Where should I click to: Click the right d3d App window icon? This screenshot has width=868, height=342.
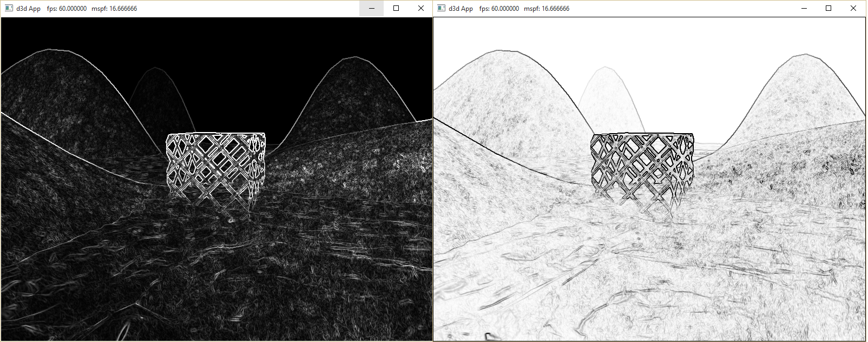click(x=441, y=8)
